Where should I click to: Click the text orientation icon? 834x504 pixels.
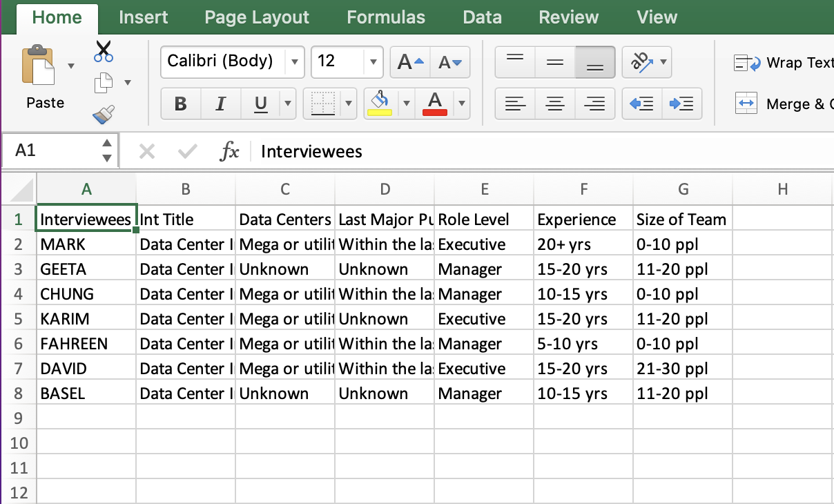pyautogui.click(x=640, y=63)
